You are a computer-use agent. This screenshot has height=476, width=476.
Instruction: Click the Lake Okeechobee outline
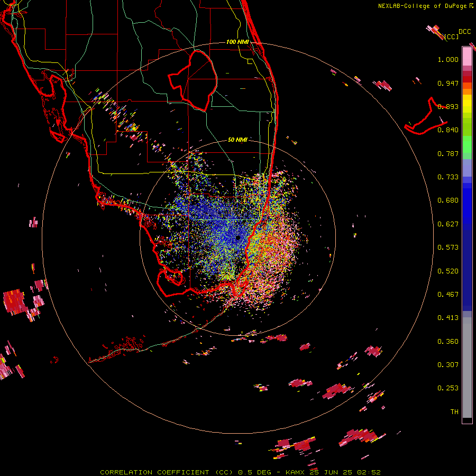pyautogui.click(x=193, y=80)
